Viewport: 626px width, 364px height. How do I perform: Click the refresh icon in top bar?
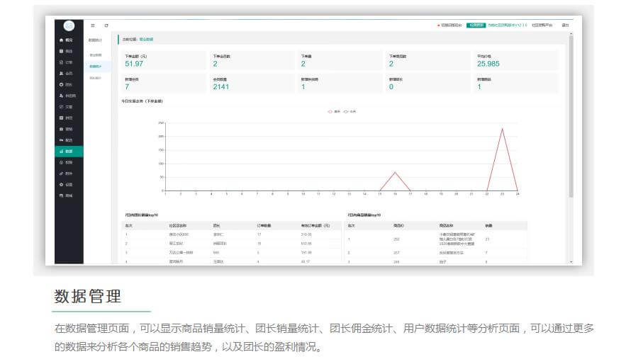(106, 25)
